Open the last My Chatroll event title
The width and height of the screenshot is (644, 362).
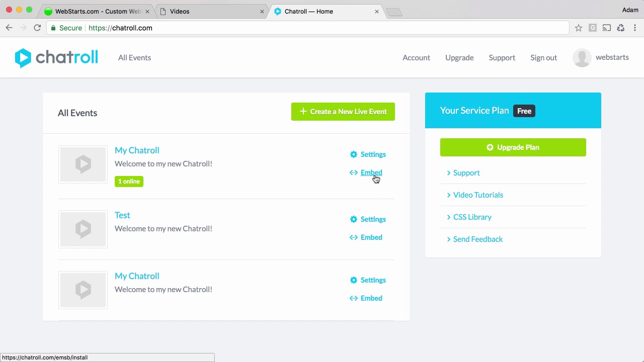(x=137, y=276)
